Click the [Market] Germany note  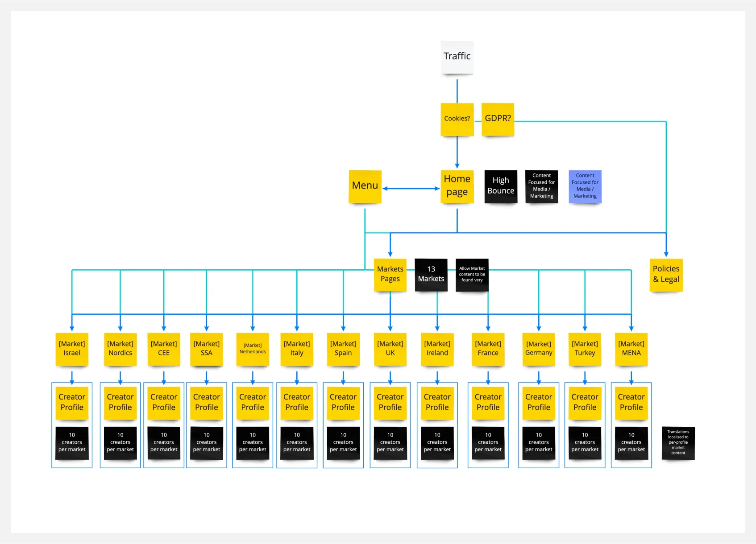click(x=539, y=350)
